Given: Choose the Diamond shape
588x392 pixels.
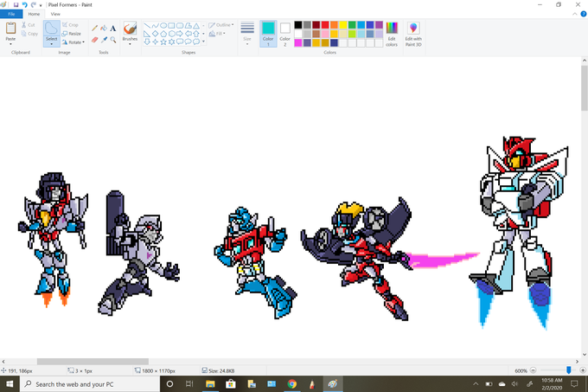Looking at the screenshot, I should click(156, 34).
